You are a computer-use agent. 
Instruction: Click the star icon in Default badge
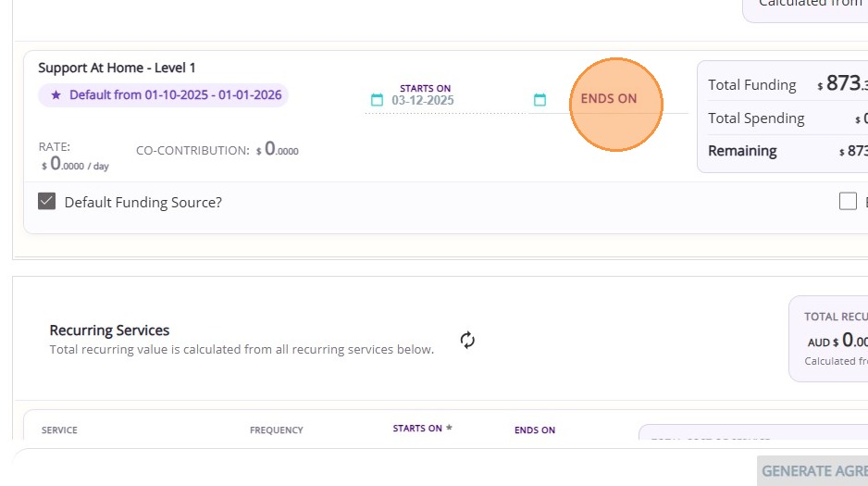tap(55, 95)
